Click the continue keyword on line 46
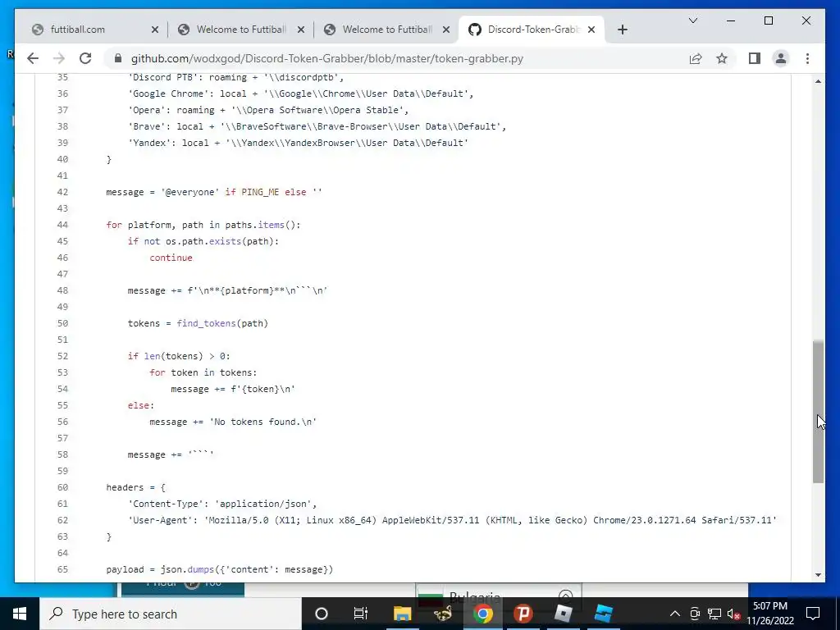 tap(171, 258)
